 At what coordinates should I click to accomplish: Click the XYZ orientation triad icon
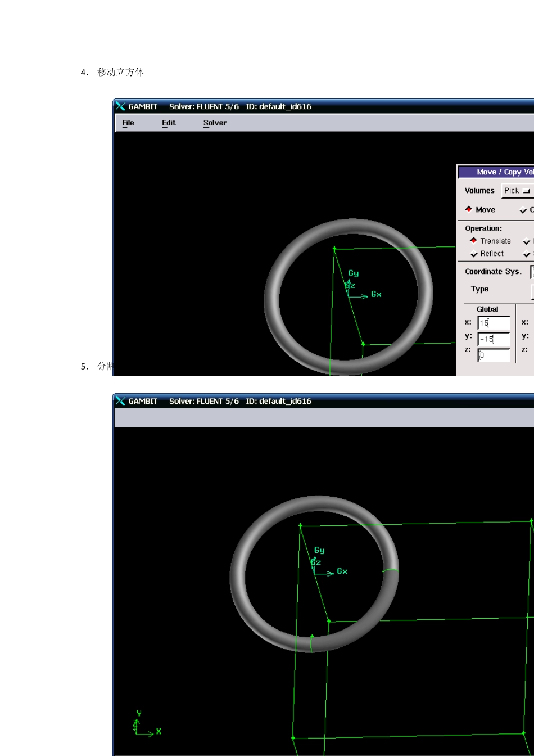(143, 724)
